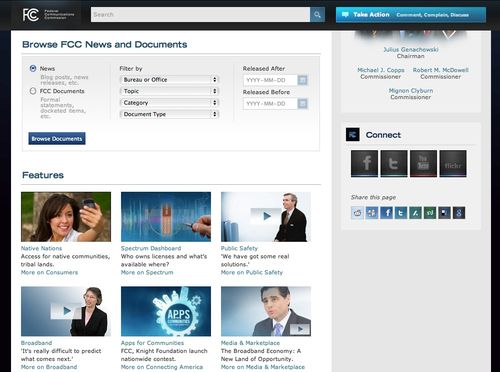This screenshot has width=500, height=372.
Task: Expand the Topic dropdown
Action: [169, 91]
